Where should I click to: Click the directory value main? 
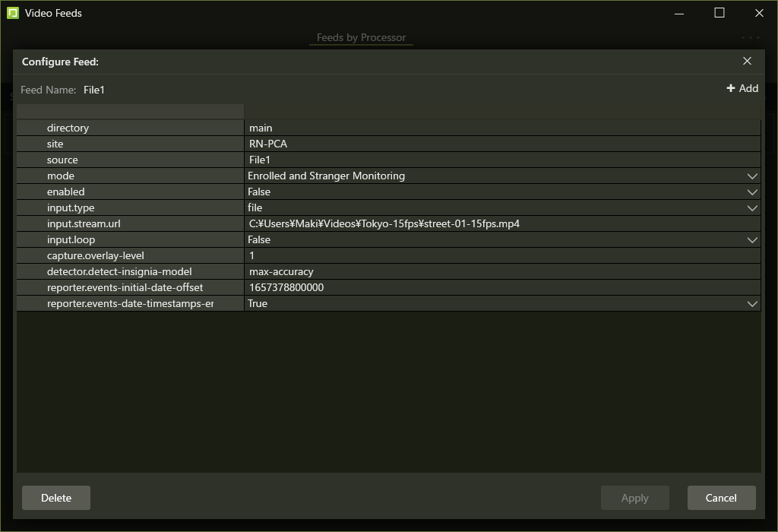(501, 128)
